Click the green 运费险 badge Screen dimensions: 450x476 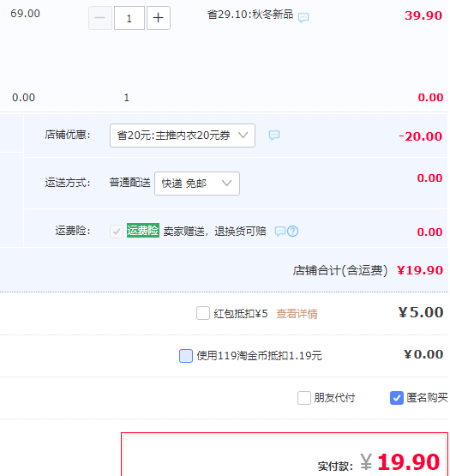[143, 231]
